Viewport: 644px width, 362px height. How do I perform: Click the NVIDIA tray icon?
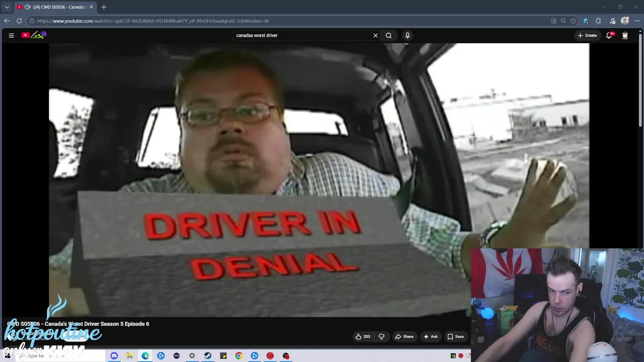point(453,356)
